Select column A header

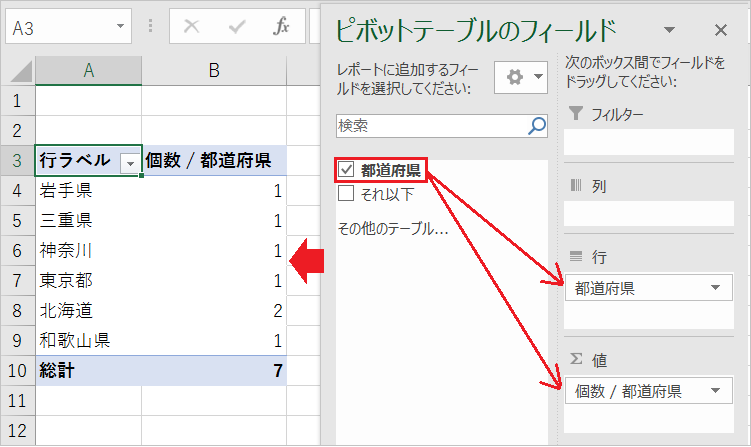pos(89,71)
